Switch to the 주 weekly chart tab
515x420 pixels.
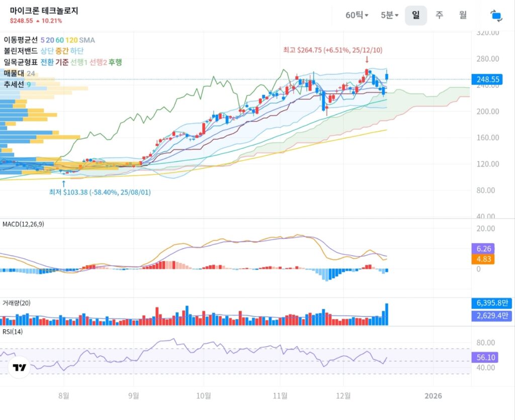[439, 15]
